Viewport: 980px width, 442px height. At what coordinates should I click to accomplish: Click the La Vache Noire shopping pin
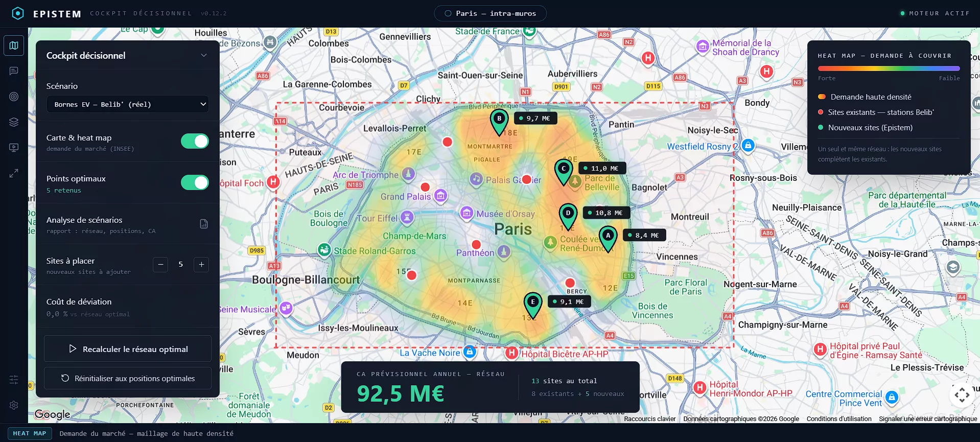coord(470,352)
